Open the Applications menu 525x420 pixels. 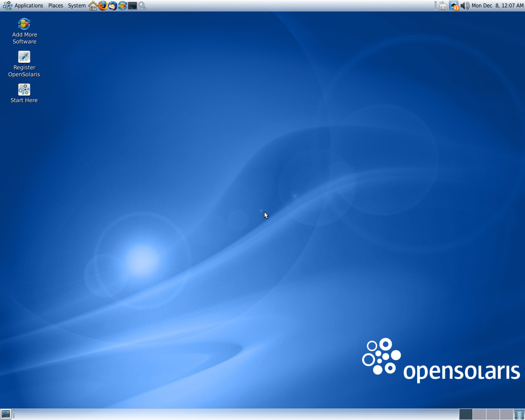[29, 5]
